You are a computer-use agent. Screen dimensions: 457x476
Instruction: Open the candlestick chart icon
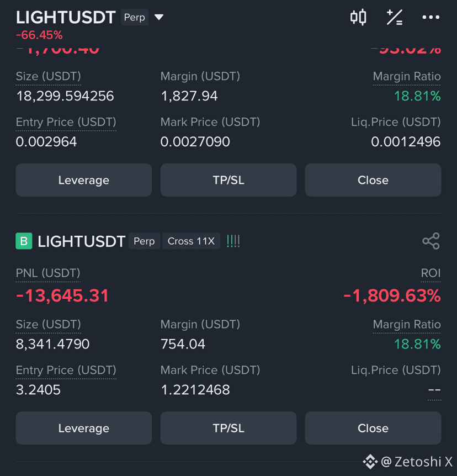(x=358, y=17)
